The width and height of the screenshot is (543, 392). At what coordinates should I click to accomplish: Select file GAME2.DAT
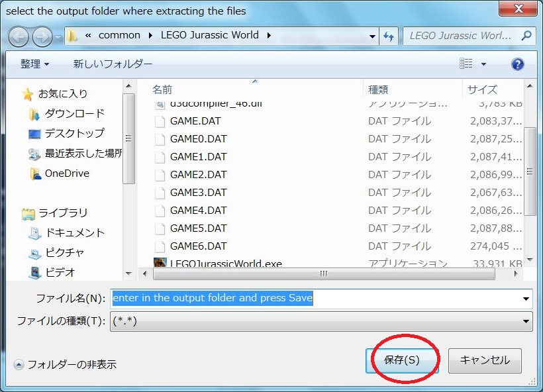click(199, 175)
